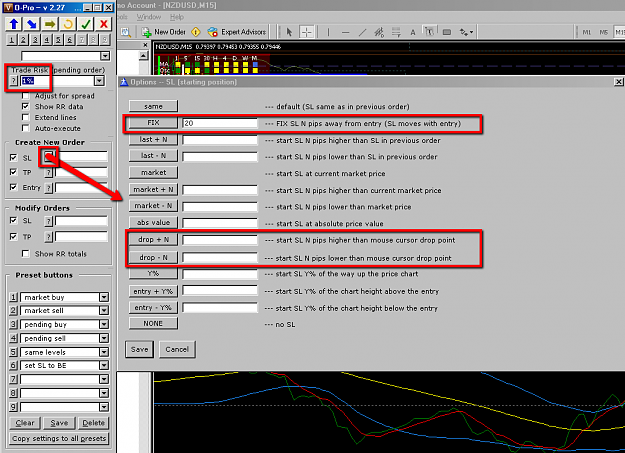Open the top preset selector dropdown
625x453 pixels.
point(105,56)
